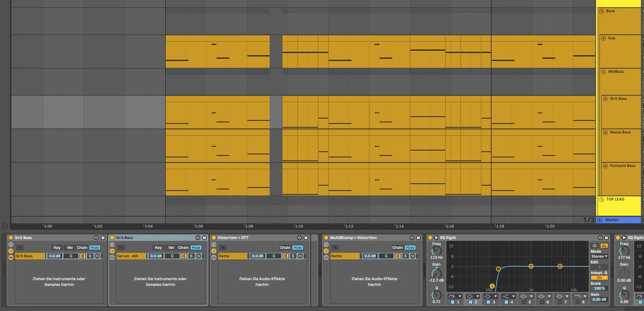Hot-swap preset of first EQ Eight

click(600, 237)
